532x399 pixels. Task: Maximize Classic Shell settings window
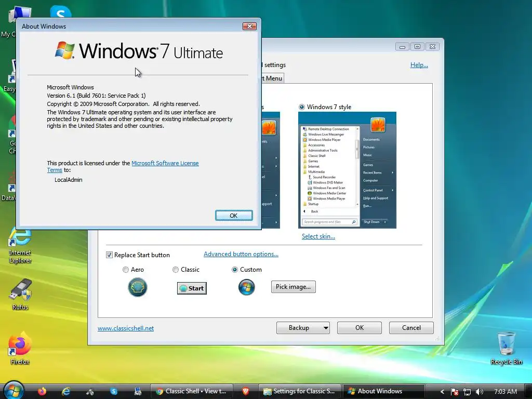pyautogui.click(x=417, y=46)
